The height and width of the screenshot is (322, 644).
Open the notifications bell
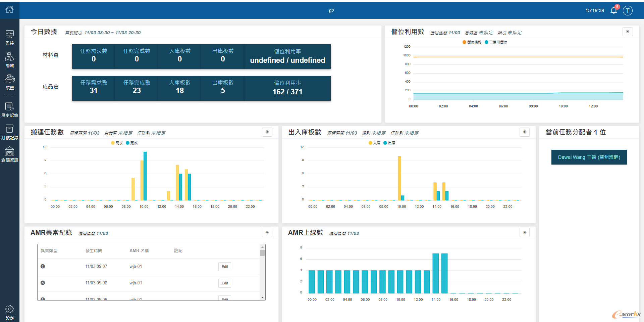[x=614, y=10]
